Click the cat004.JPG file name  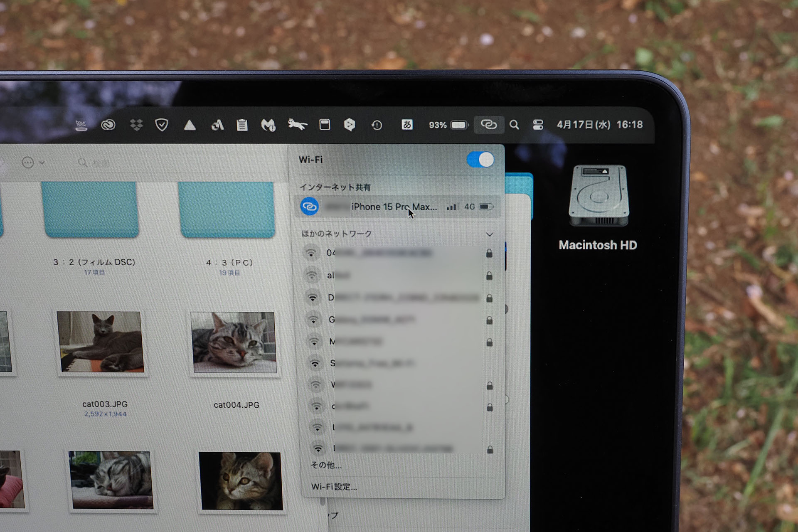pyautogui.click(x=236, y=405)
